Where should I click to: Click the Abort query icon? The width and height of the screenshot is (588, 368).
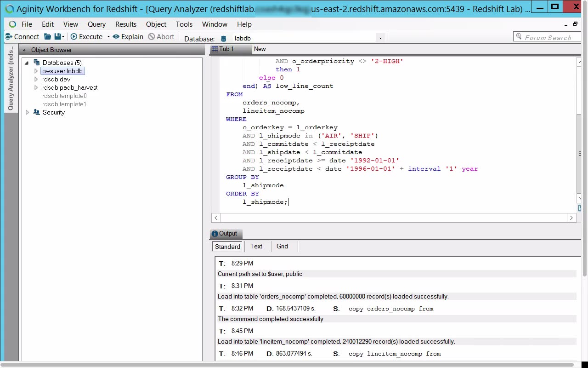(x=151, y=37)
